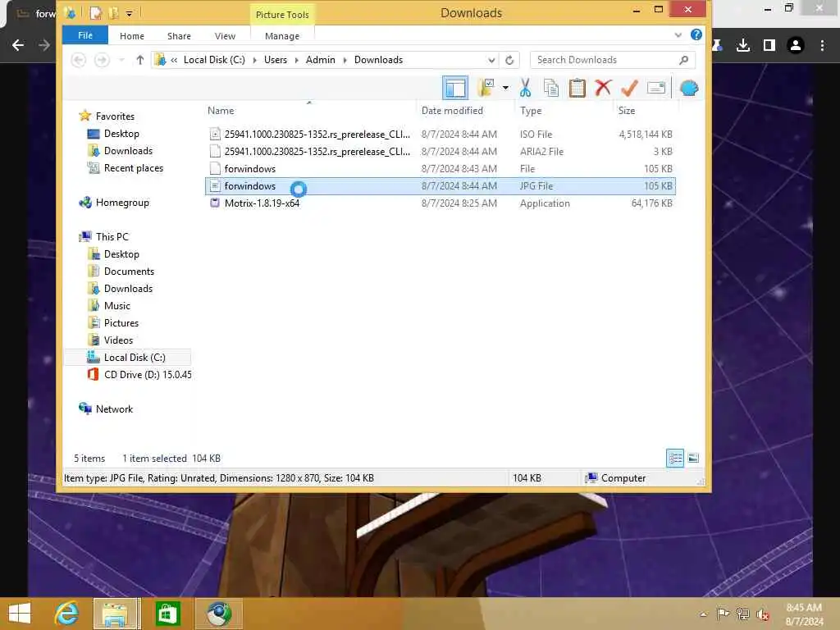Sort by Type column header
This screenshot has width=840, height=630.
point(531,111)
